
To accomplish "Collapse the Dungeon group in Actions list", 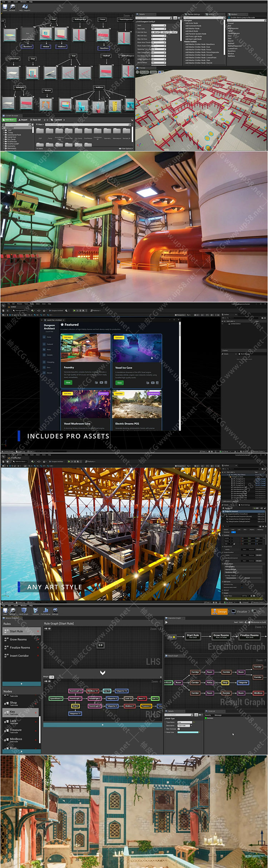I will 184,20.
